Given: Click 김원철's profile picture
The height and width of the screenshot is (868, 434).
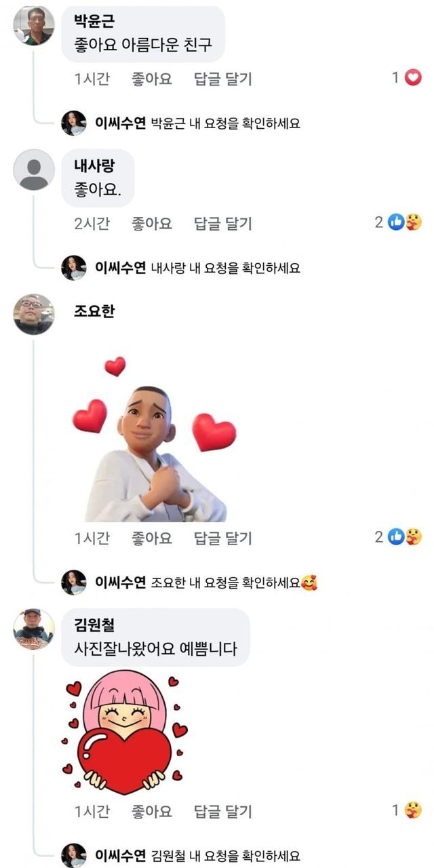Looking at the screenshot, I should [x=33, y=629].
